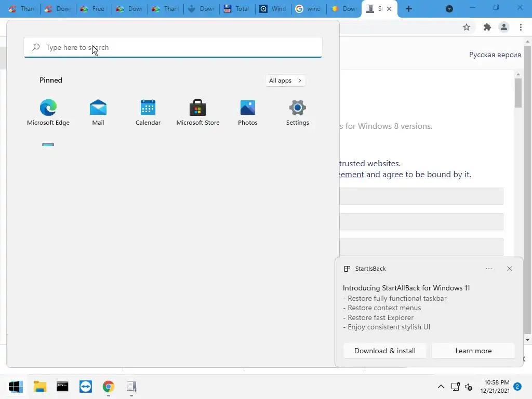This screenshot has width=532, height=399.
Task: Expand All apps list
Action: [285, 81]
